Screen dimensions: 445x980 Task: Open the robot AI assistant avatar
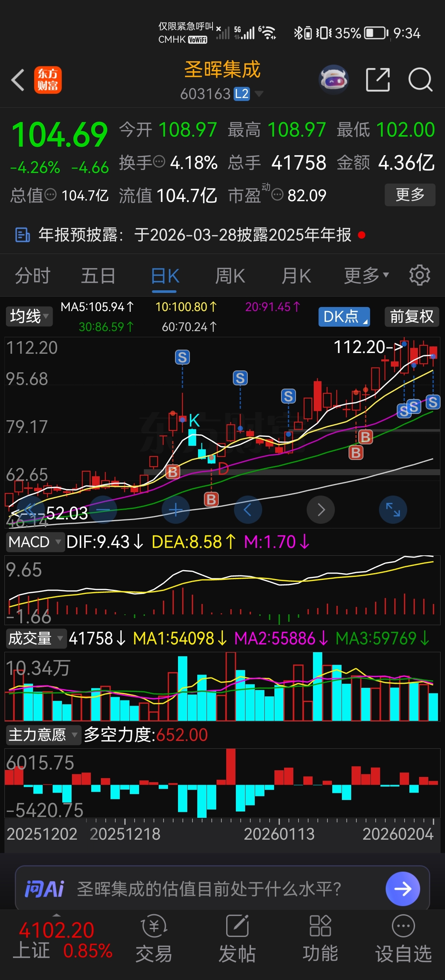(334, 80)
